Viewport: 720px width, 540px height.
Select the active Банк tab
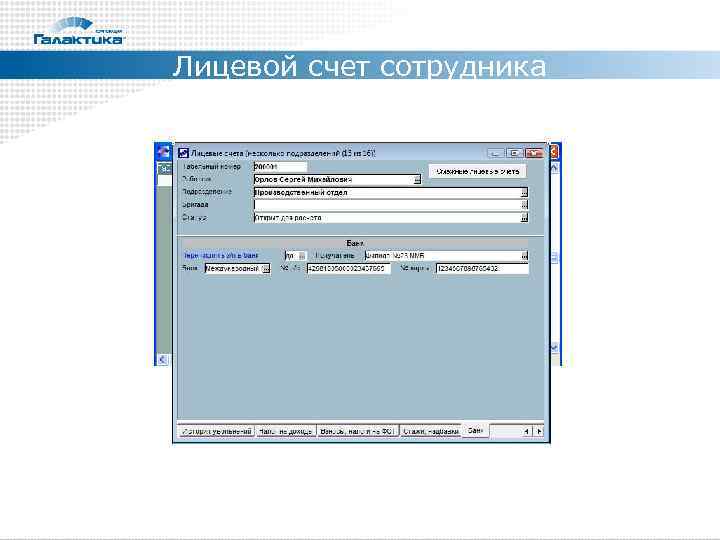pos(475,431)
